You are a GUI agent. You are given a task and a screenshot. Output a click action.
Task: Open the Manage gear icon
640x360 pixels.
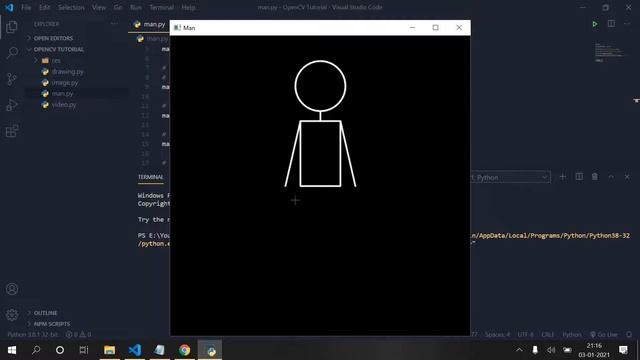click(x=12, y=314)
